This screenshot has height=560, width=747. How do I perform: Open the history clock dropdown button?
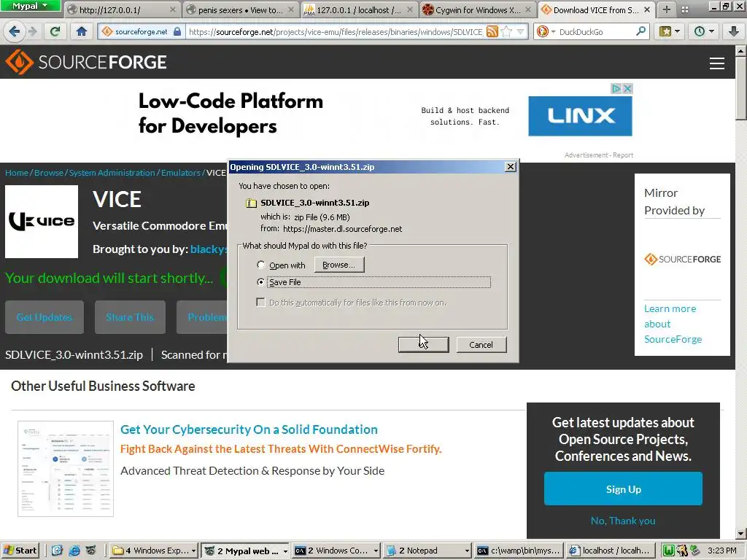704,31
